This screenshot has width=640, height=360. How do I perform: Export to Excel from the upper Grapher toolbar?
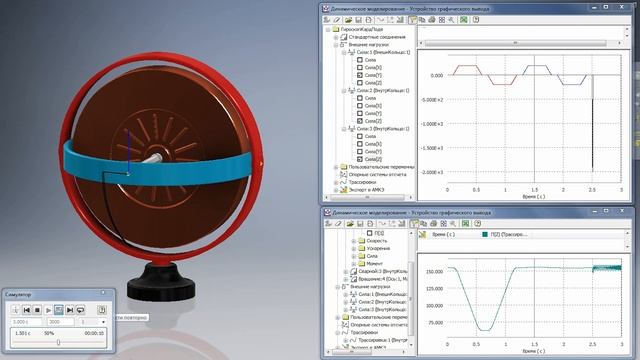464,20
